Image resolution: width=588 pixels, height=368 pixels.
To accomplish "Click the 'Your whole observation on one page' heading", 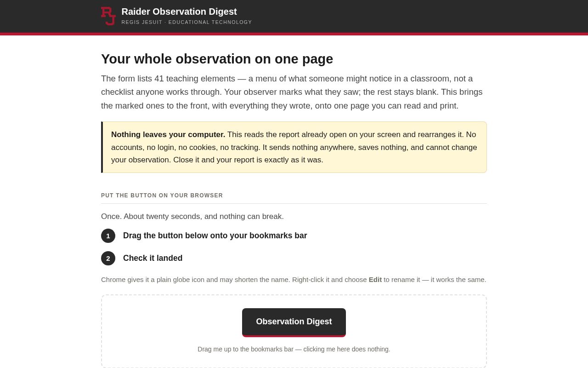I will click(217, 59).
